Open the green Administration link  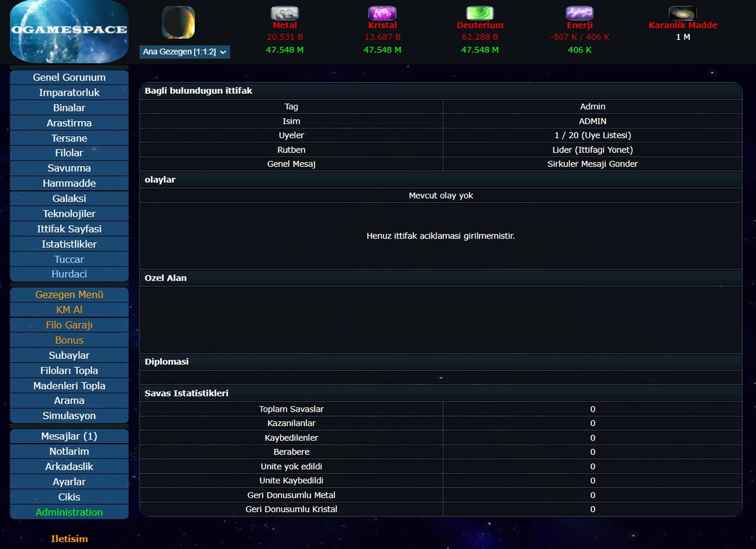(69, 512)
